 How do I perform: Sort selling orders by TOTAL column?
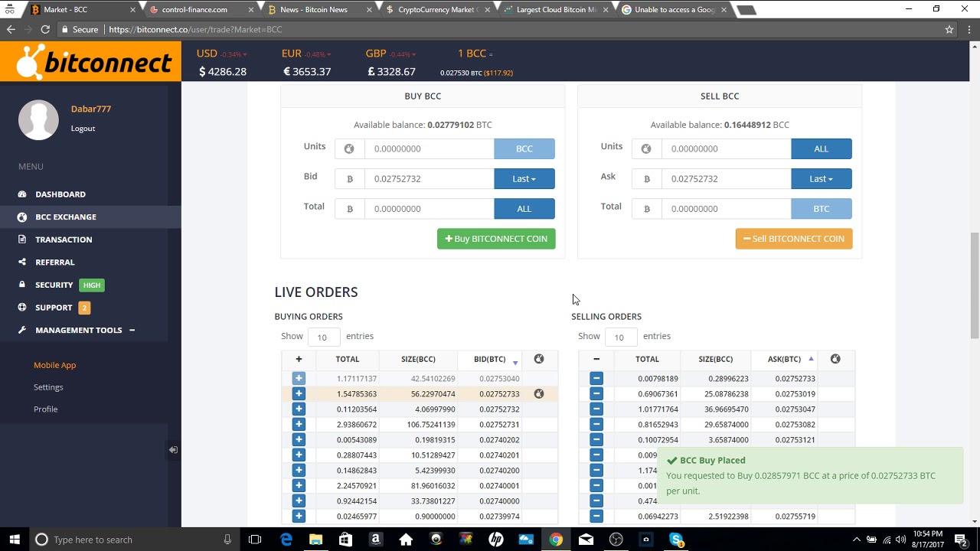[x=647, y=359]
